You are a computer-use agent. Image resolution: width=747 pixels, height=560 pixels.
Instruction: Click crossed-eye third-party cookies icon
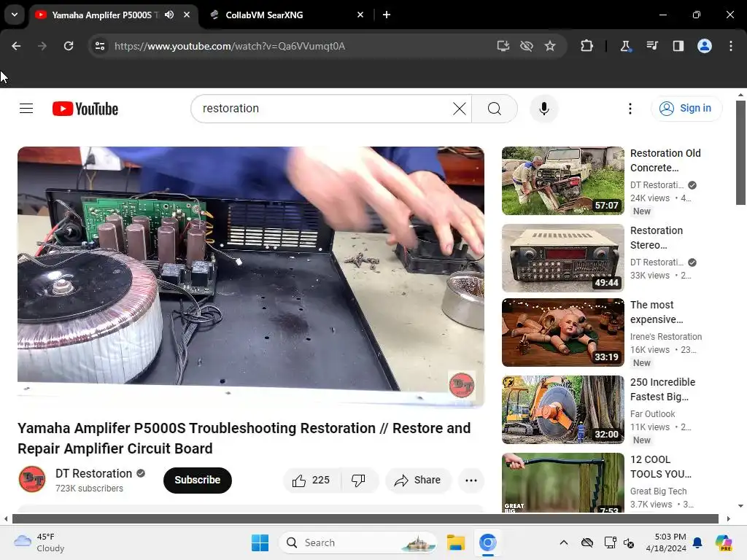point(527,46)
